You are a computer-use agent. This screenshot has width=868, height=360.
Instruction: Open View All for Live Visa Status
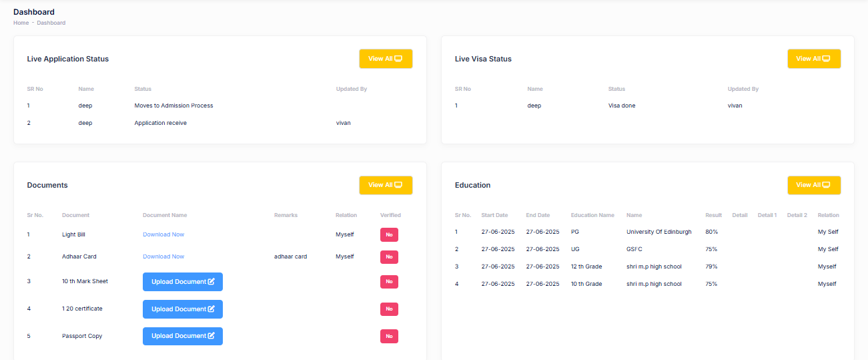813,59
